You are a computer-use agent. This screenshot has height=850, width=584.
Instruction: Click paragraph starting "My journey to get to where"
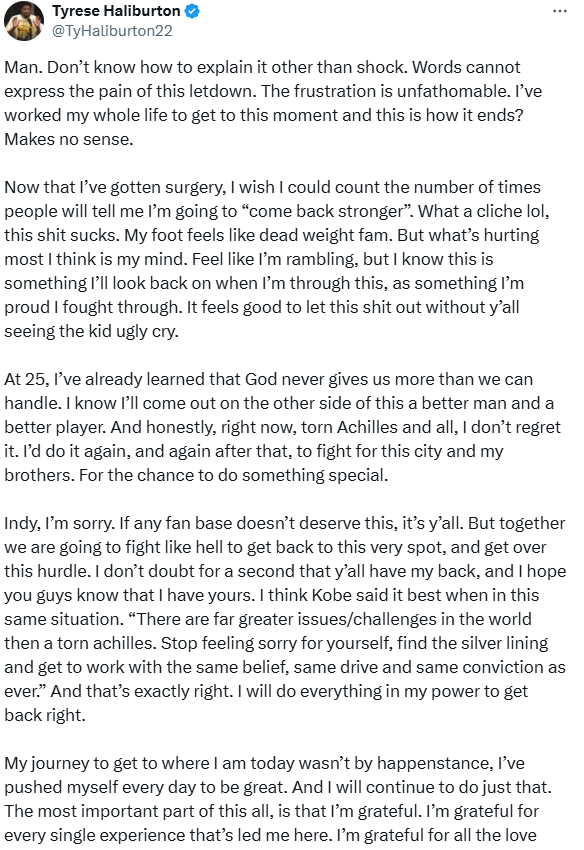[x=278, y=802]
